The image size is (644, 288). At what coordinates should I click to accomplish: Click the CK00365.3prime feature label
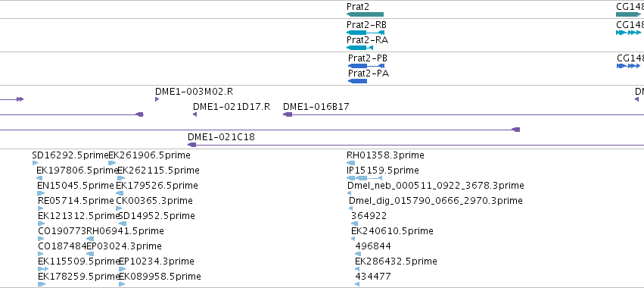coord(154,201)
